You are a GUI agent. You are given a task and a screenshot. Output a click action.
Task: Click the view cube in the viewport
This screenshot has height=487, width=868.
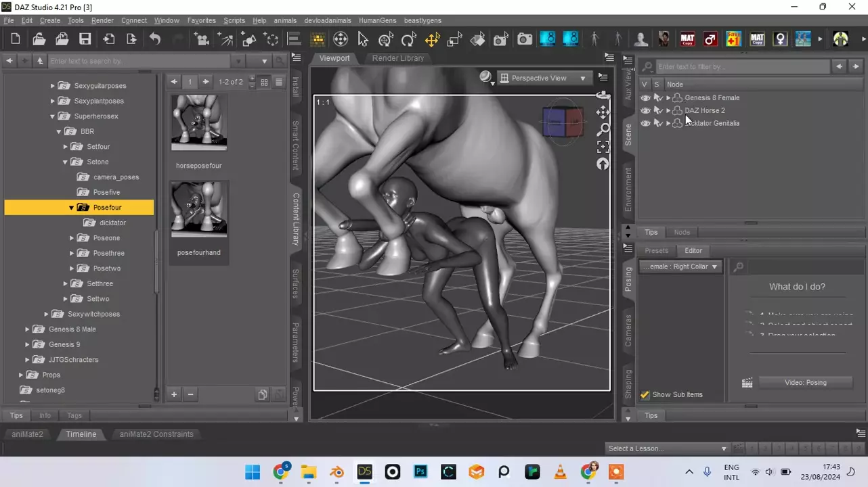pyautogui.click(x=562, y=122)
